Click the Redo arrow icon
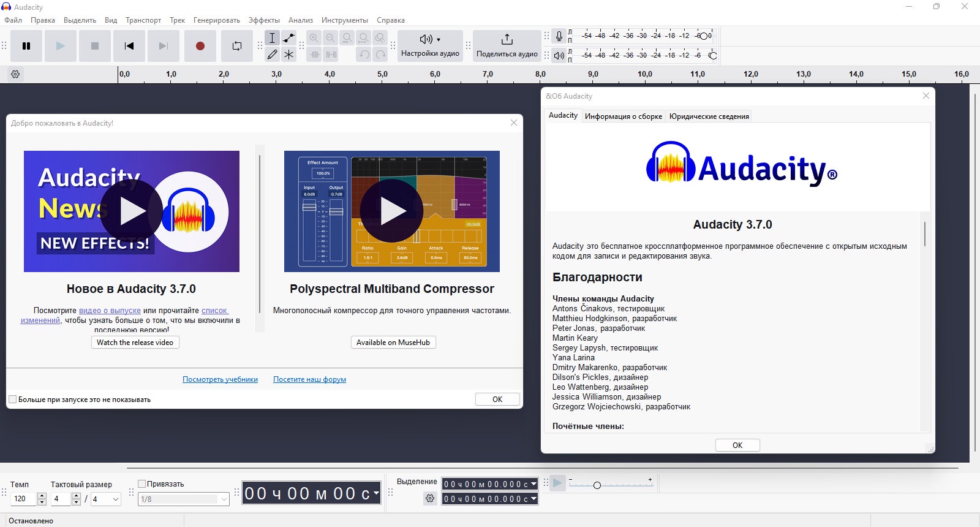Image resolution: width=980 pixels, height=527 pixels. [x=380, y=55]
